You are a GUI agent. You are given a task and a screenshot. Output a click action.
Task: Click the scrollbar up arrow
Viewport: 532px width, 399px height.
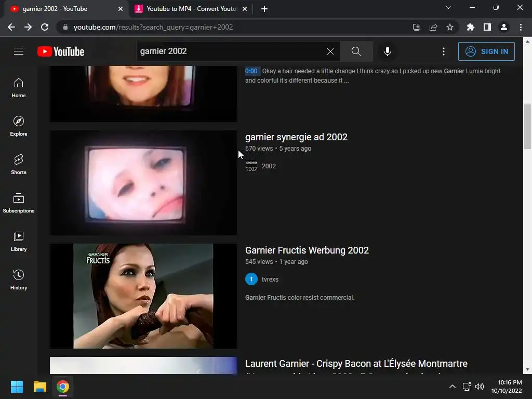point(527,42)
